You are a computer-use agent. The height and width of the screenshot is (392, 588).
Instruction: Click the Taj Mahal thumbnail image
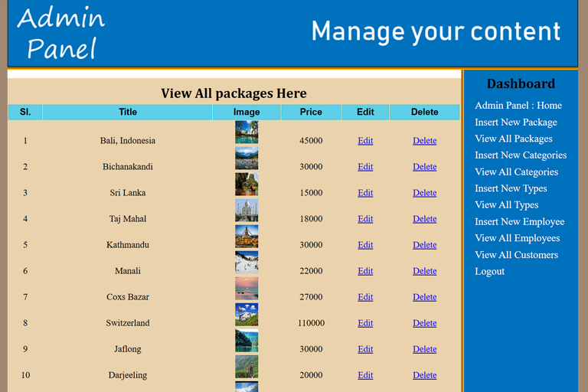coord(247,211)
